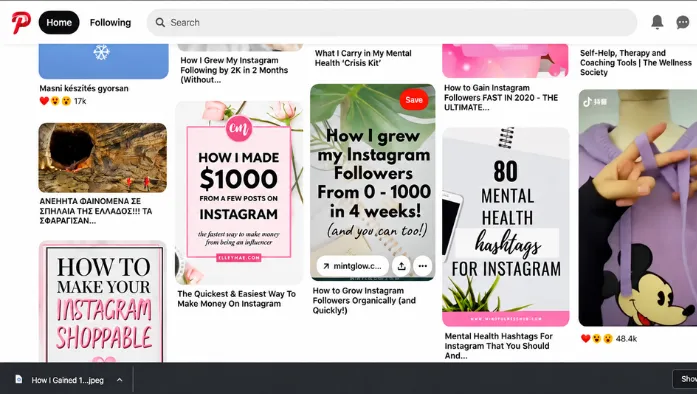Viewport: 697px width, 394px height.
Task: Click "The Quickest & Easiest Way" pin title
Action: [x=236, y=299]
